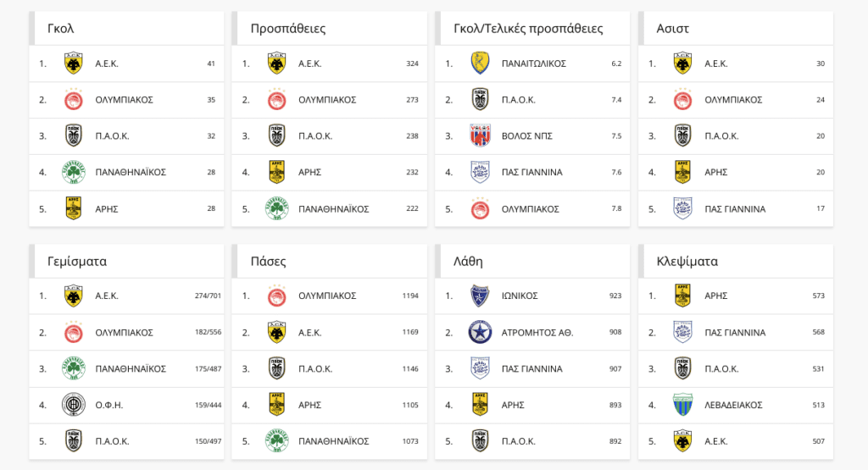This screenshot has height=470, width=868.
Task: Select ΑΤΡΟΜΗΤΟΣ ΑΘ. in Λάθη table
Action: coord(537,332)
